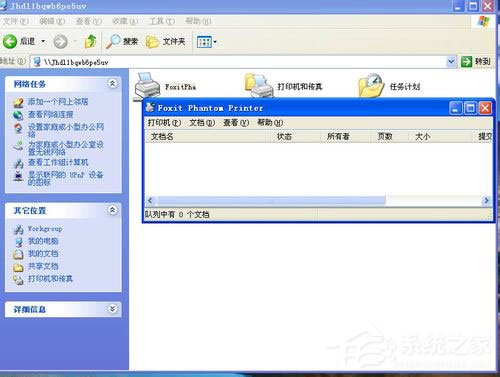Click the 为家庭或小型办公室设置无线网络 link
Viewport: 500px width, 377px height.
point(66,148)
